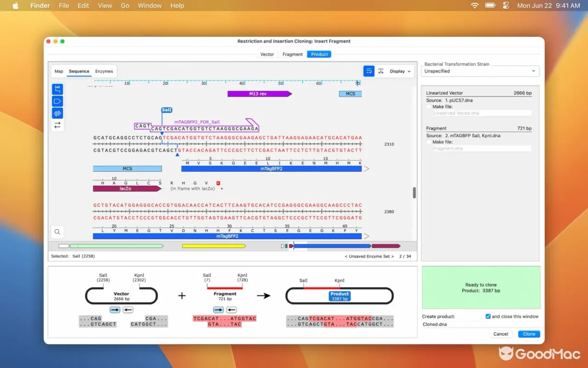Open Control Center from the menu bar
588x368 pixels.
(506, 6)
